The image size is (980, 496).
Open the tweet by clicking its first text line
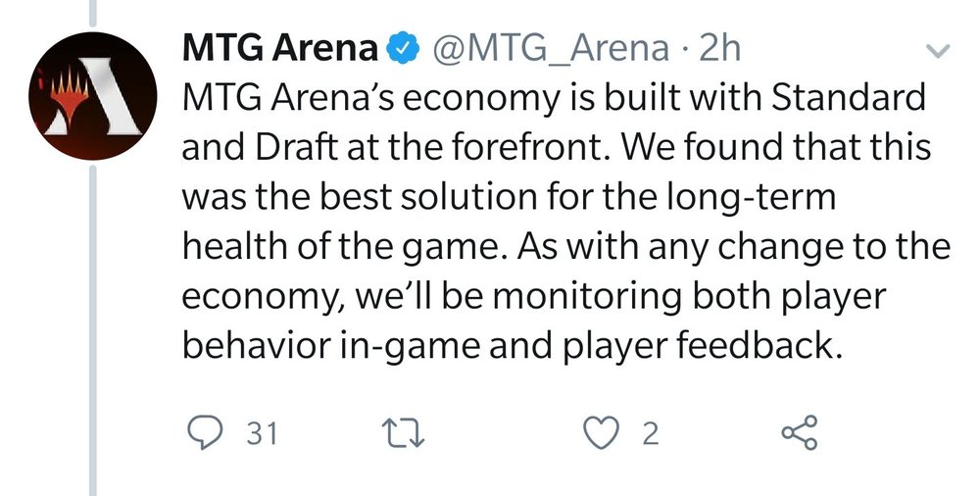pos(554,98)
